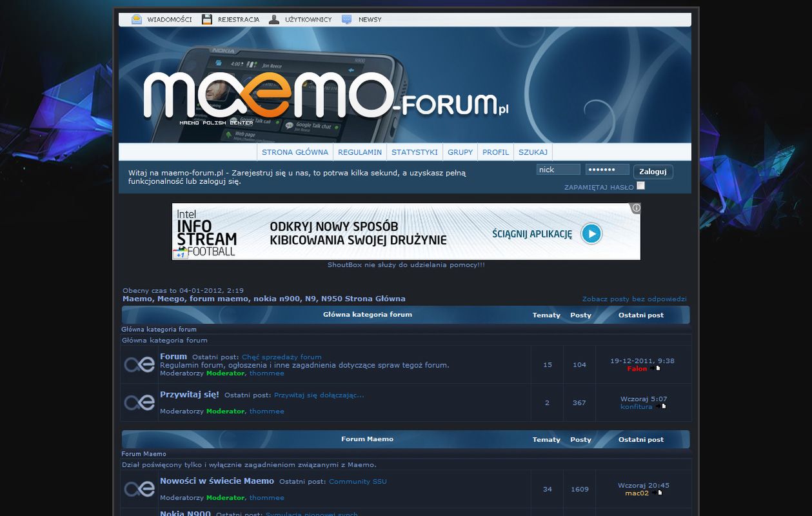Open the Główna kategoria forum header link
Image resolution: width=812 pixels, height=516 pixels.
point(367,314)
